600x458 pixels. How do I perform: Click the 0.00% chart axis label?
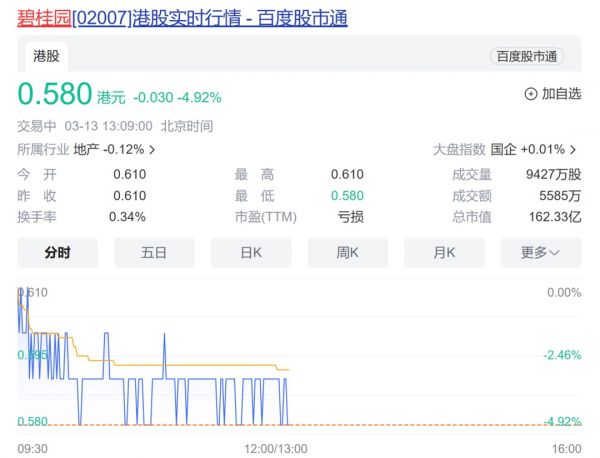click(564, 293)
